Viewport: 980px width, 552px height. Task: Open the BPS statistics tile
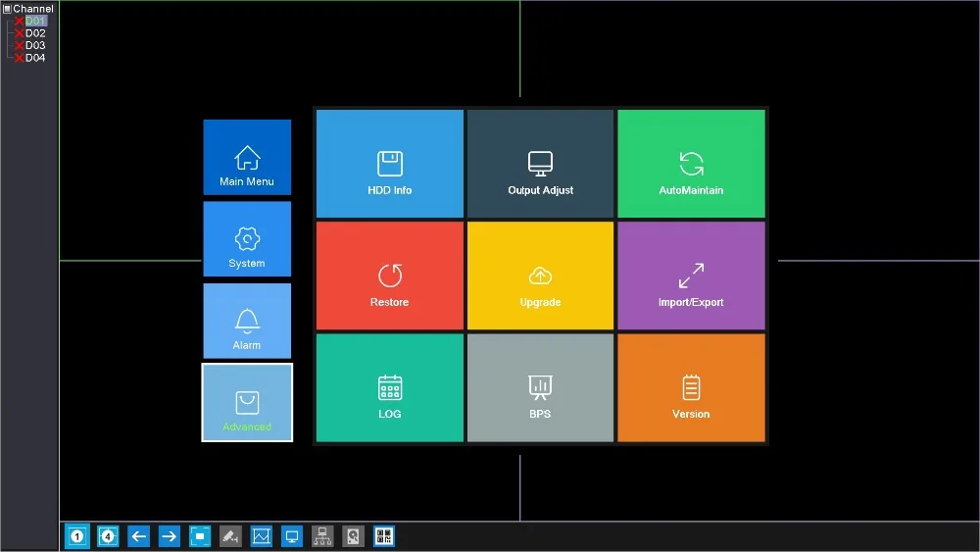(540, 387)
